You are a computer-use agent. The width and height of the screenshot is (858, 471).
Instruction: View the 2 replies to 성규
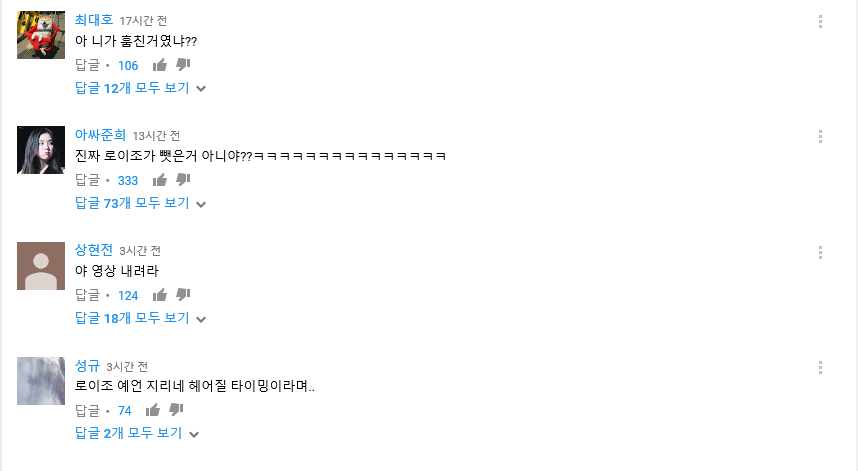click(x=137, y=433)
